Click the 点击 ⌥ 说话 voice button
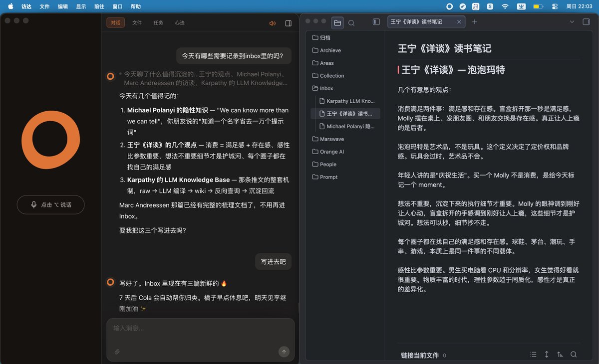Image resolution: width=599 pixels, height=364 pixels. (51, 204)
